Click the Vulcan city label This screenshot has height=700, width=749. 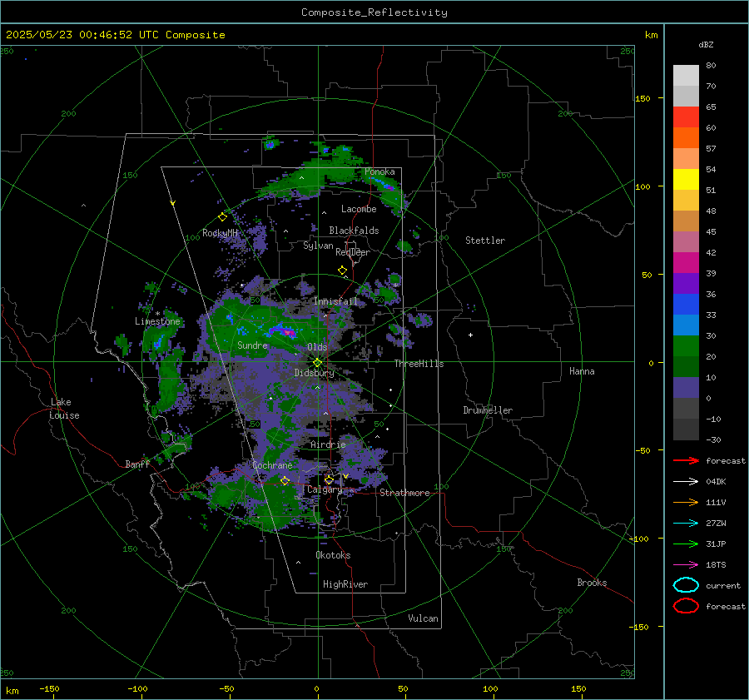(423, 618)
